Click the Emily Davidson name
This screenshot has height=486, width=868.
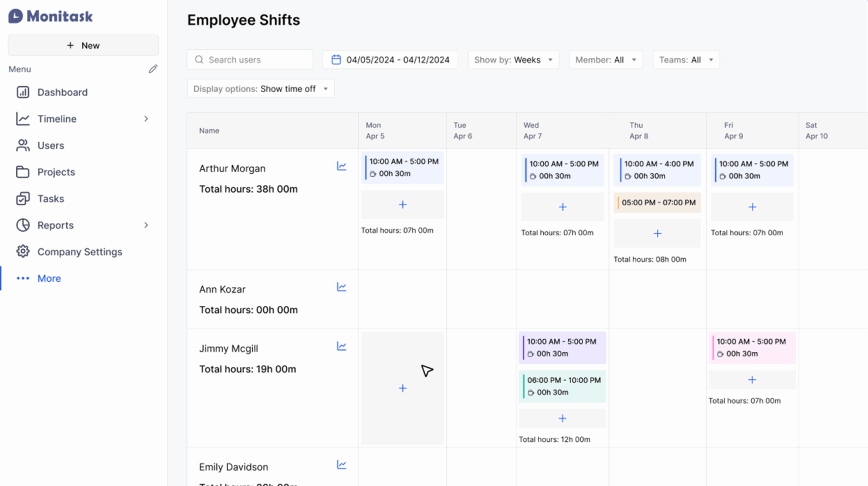tap(233, 467)
